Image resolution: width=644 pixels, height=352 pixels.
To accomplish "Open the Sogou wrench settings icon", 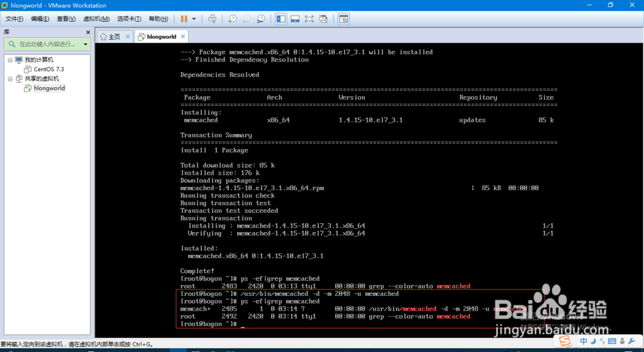I will click(632, 341).
